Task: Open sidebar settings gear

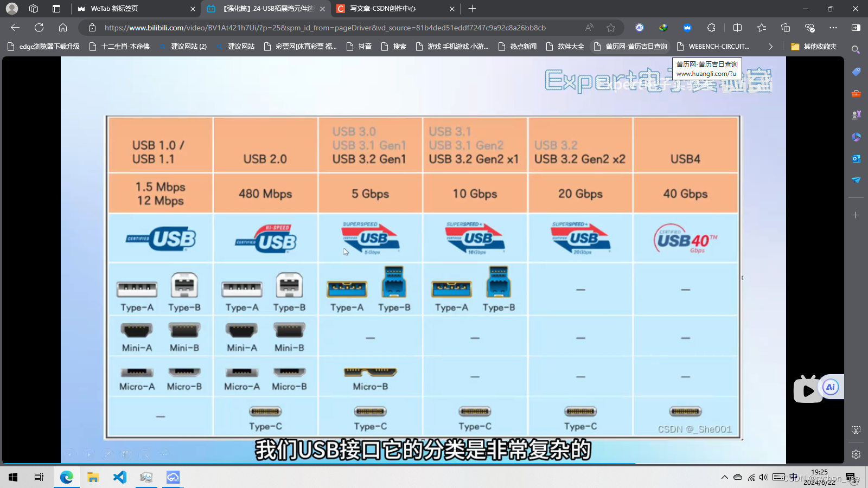Action: click(x=856, y=454)
